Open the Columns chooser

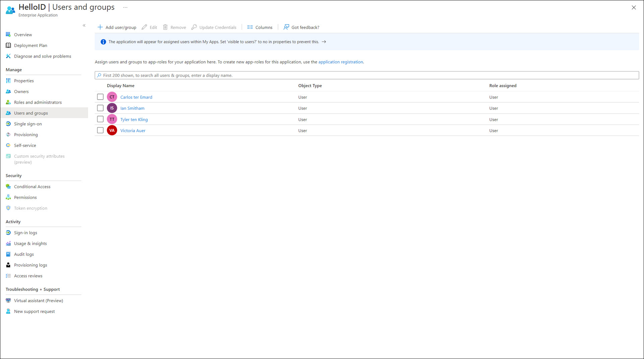[x=260, y=27]
